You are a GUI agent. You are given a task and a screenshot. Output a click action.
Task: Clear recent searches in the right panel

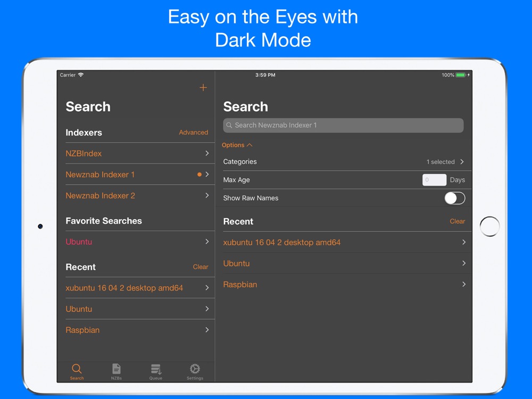[x=457, y=221]
